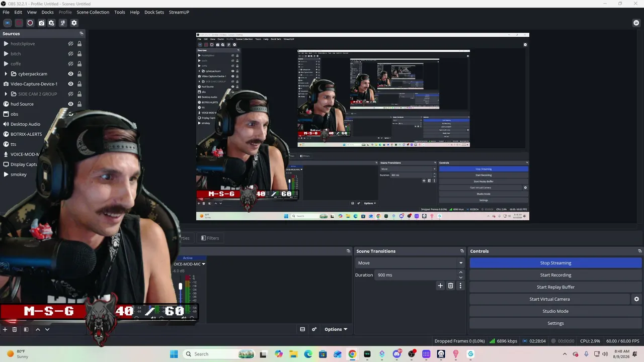Viewport: 644px width, 362px height.
Task: Open virtual camera gear configuration
Action: click(x=636, y=299)
